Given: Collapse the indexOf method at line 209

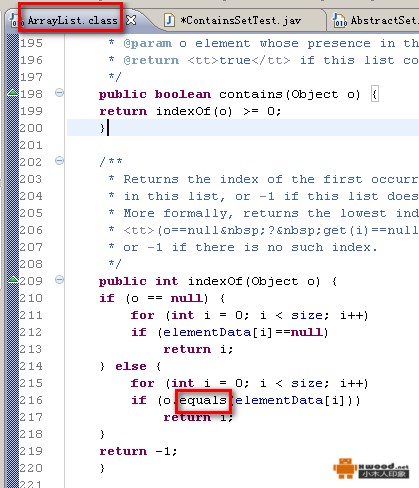Looking at the screenshot, I should 59,279.
